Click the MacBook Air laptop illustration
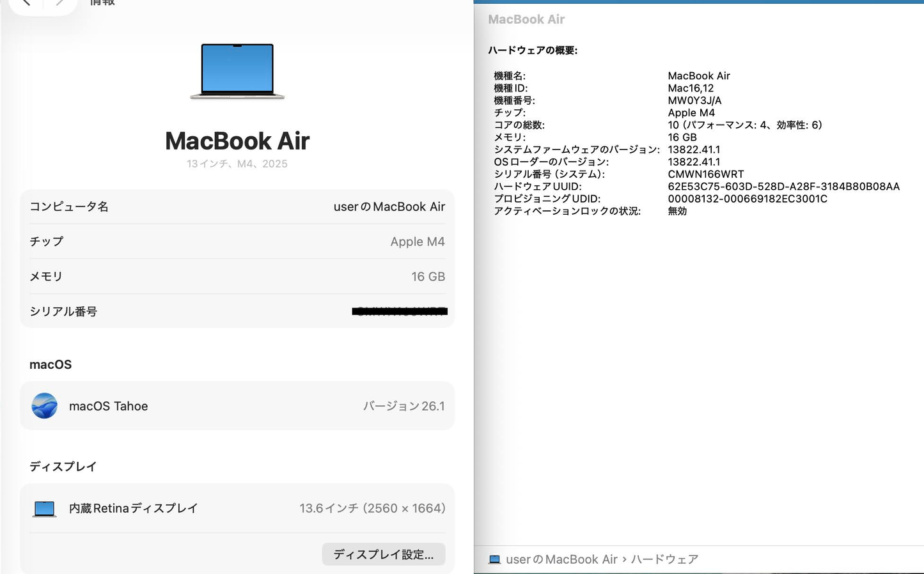 tap(237, 71)
